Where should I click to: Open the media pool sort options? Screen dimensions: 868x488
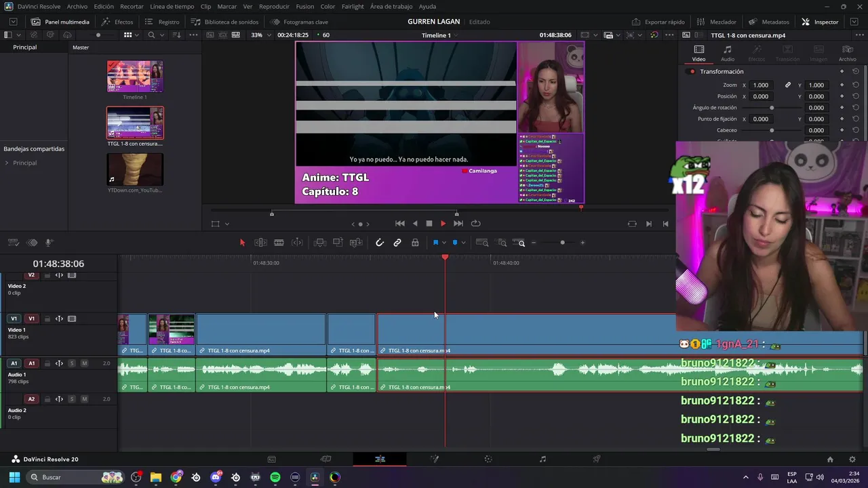[177, 35]
